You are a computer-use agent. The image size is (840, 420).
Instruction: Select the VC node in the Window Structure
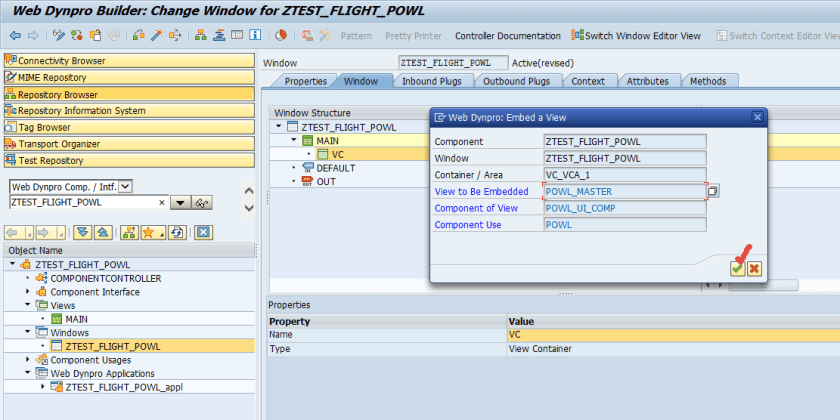click(x=338, y=154)
